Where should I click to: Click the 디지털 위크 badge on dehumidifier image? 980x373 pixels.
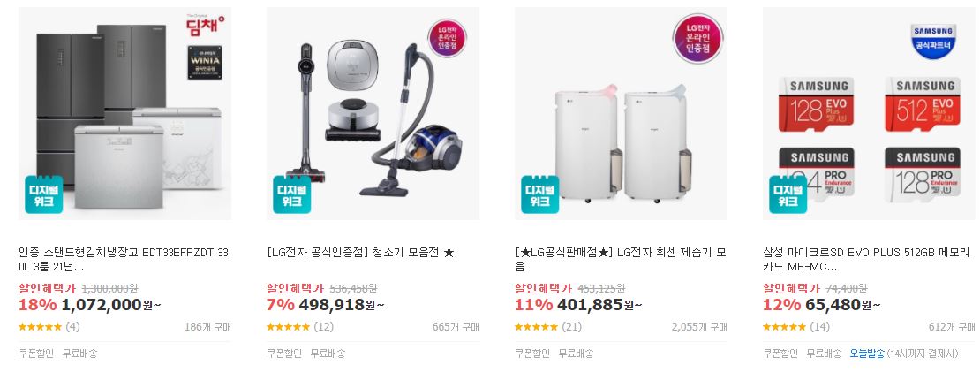(540, 194)
